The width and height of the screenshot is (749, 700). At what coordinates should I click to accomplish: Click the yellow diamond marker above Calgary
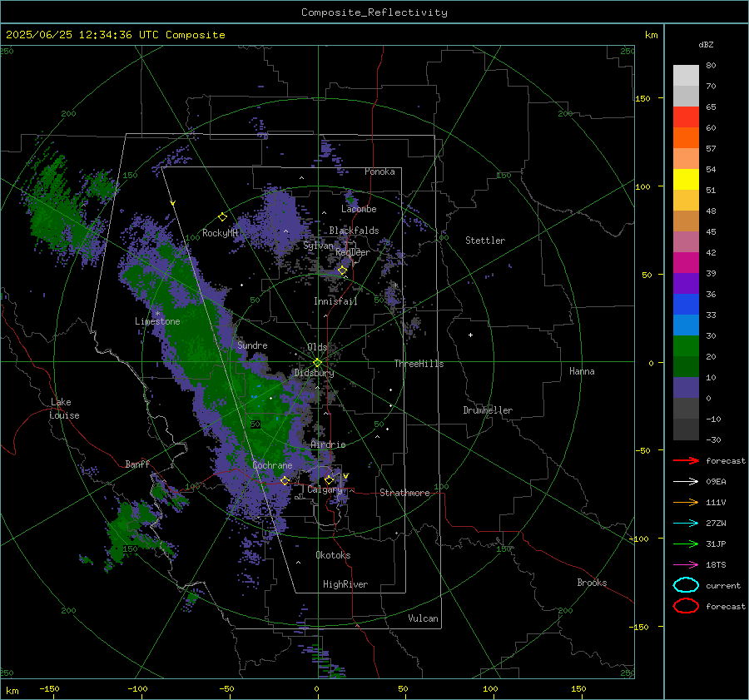pyautogui.click(x=329, y=479)
